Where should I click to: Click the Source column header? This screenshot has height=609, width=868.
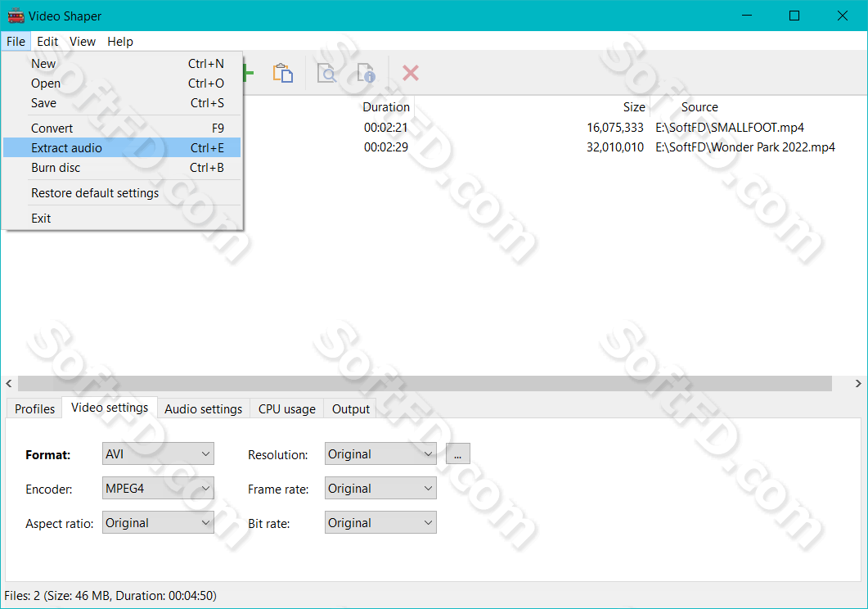click(x=699, y=107)
